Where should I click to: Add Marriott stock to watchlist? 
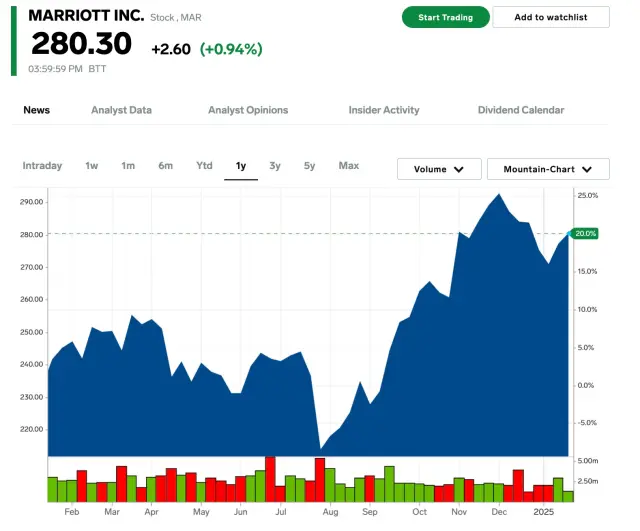[551, 17]
